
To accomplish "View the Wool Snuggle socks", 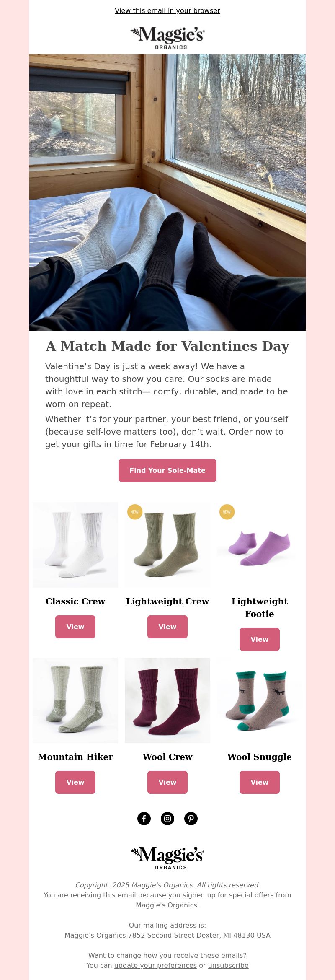I will pyautogui.click(x=260, y=782).
